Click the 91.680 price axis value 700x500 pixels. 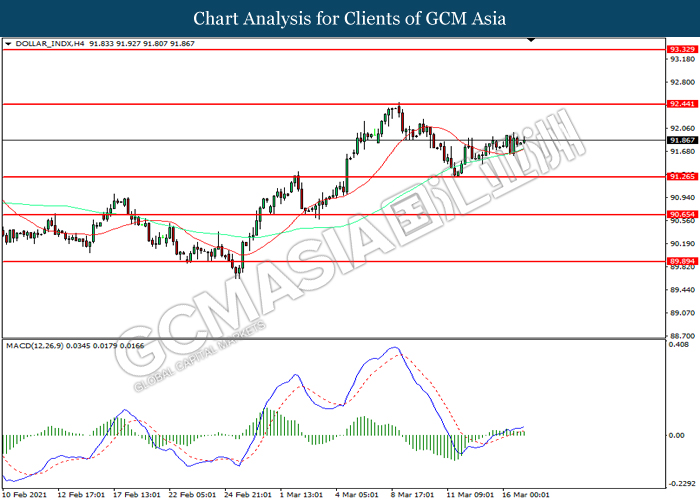(683, 151)
